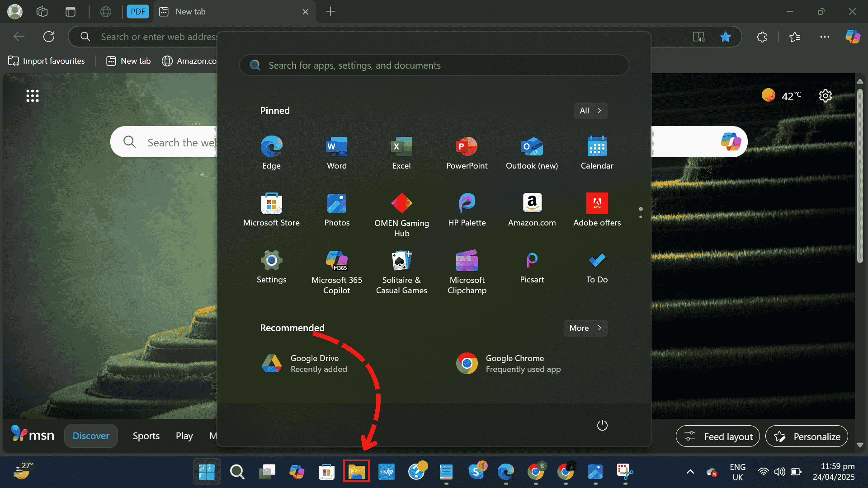The image size is (868, 488).
Task: Launch PowerPoint from Pinned apps
Action: click(467, 153)
